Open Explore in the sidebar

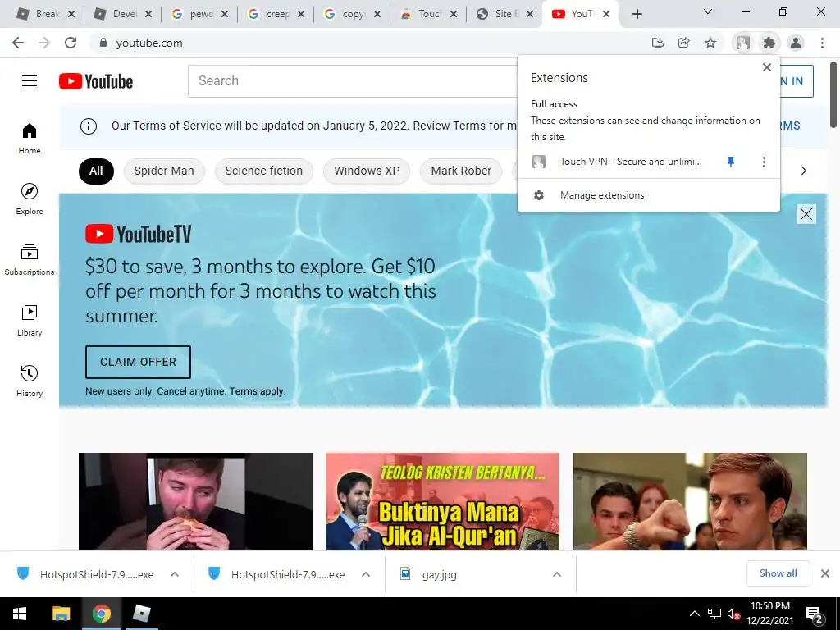click(30, 199)
